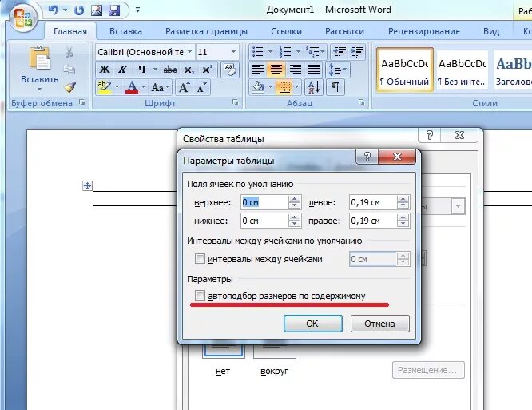The height and width of the screenshot is (410, 532).
Task: Check автоподбор размеров по содержимому
Action: pos(200,296)
